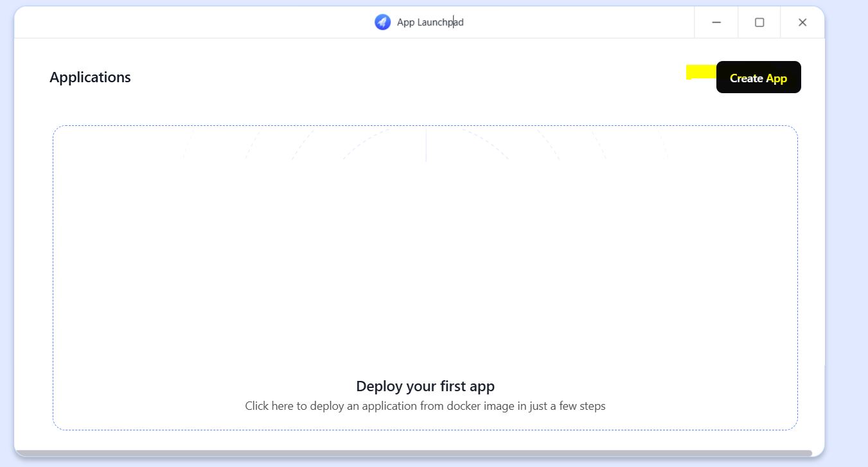Click the 'Click here' words in the description

(269, 406)
